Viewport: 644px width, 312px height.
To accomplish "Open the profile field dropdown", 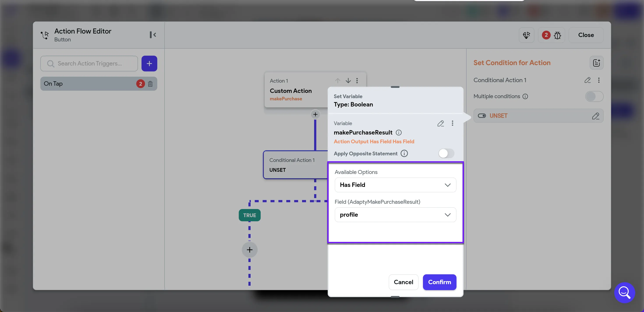I will point(395,215).
